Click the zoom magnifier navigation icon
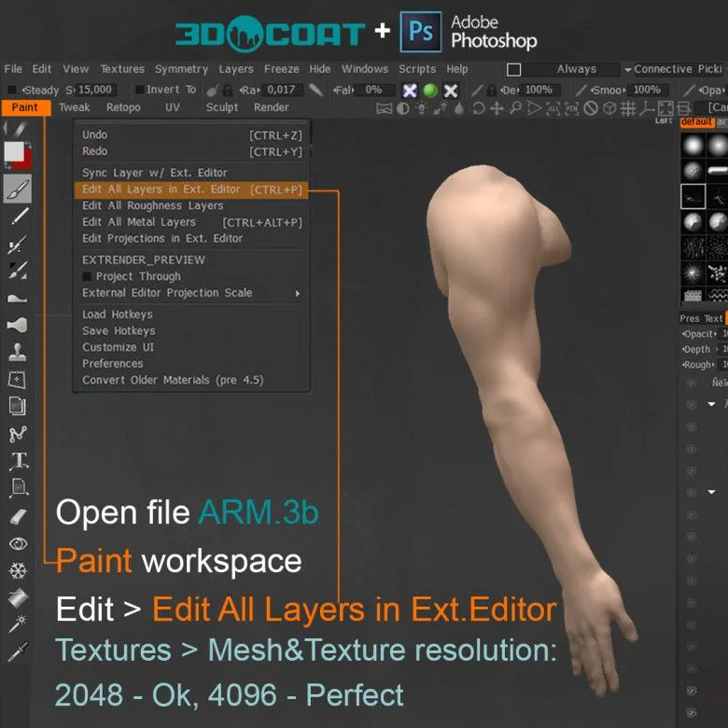 click(x=515, y=108)
